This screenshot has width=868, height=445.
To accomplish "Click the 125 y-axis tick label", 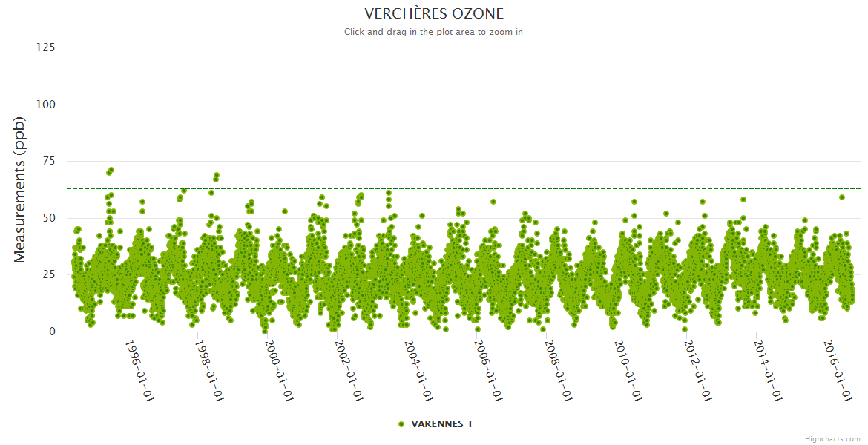I will [x=45, y=47].
